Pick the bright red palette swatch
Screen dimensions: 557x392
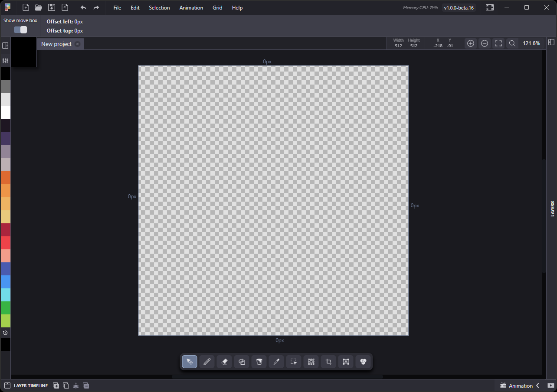(x=5, y=243)
